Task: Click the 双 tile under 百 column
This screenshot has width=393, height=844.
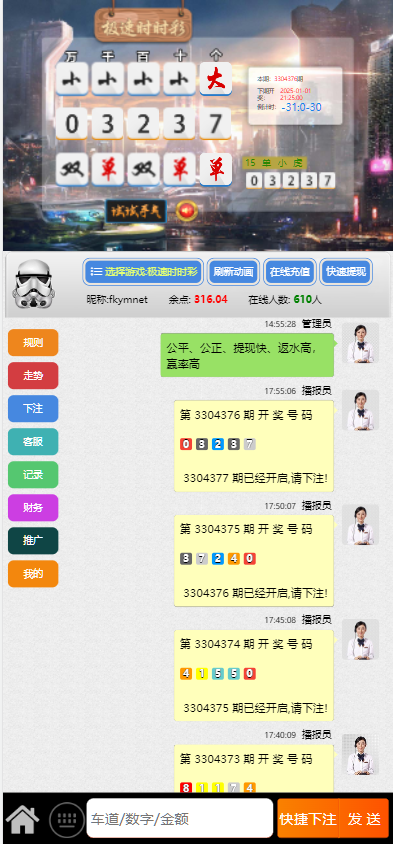Action: pos(144,170)
